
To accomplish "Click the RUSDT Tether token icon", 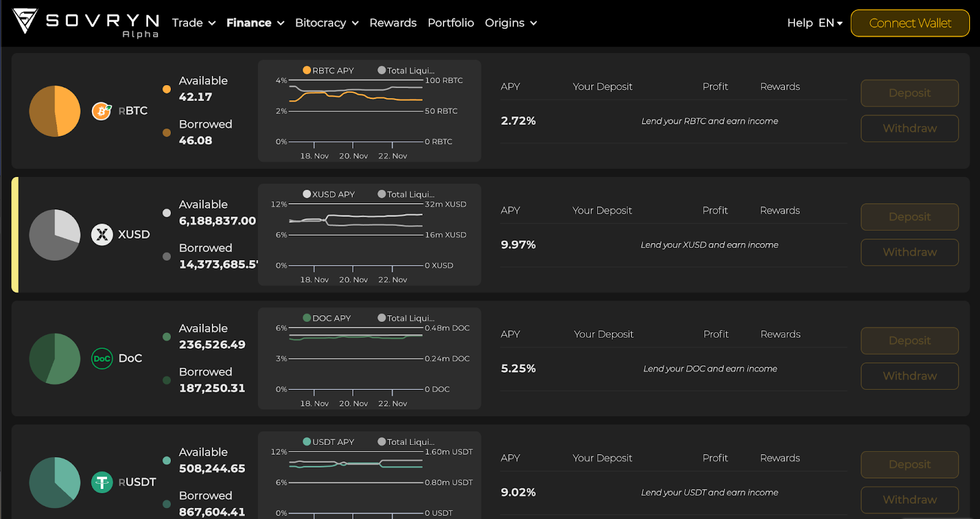I will pyautogui.click(x=102, y=482).
